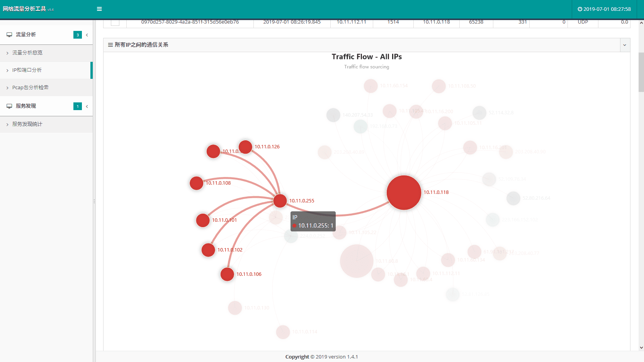Screen dimensions: 644x362
Task: Click the vertical scrollbar thumb on the right
Action: pos(641,72)
